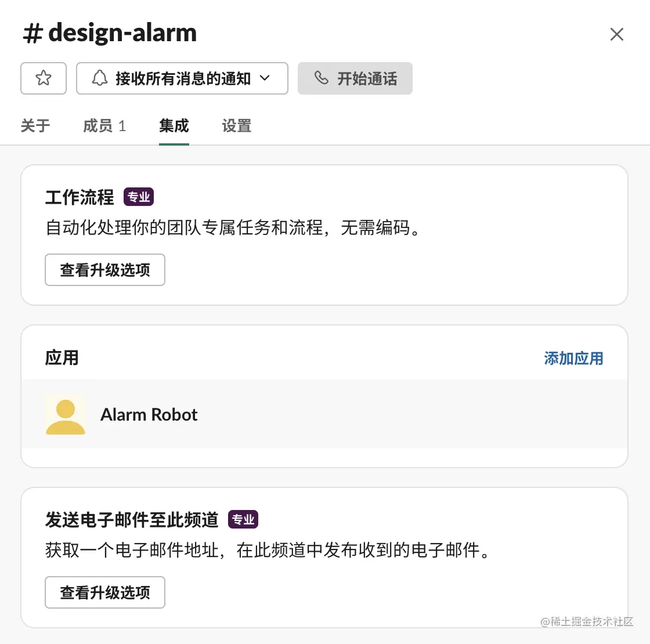Select the Alarm Robot app row
The image size is (650, 644).
[325, 414]
